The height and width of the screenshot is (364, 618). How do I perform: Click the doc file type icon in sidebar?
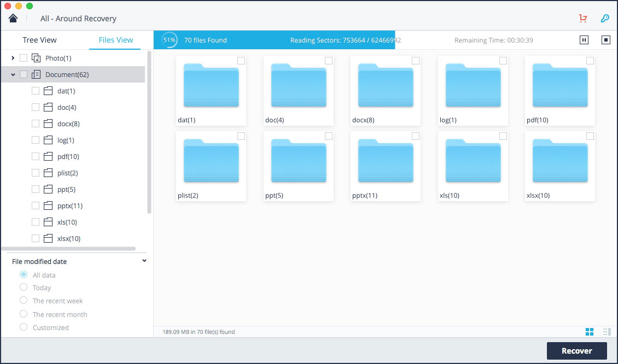click(x=48, y=108)
